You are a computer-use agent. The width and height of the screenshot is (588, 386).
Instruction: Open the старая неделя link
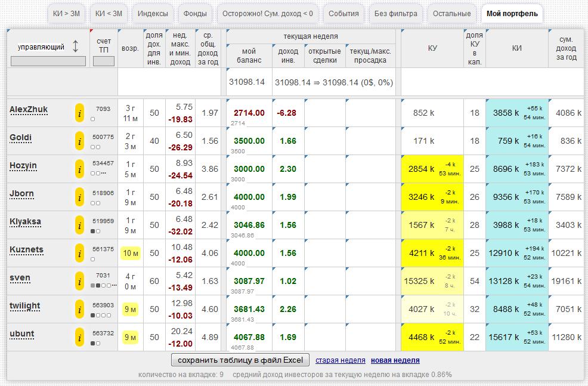(340, 360)
